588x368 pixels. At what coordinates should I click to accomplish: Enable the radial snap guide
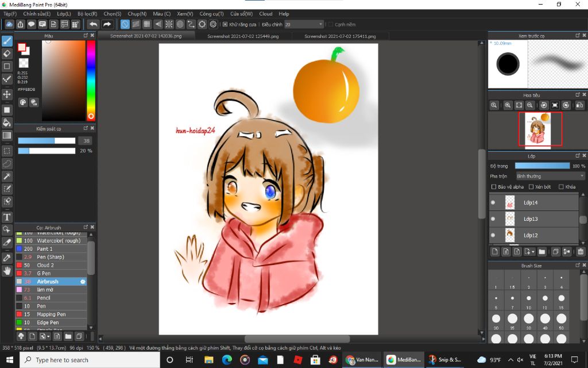(169, 24)
